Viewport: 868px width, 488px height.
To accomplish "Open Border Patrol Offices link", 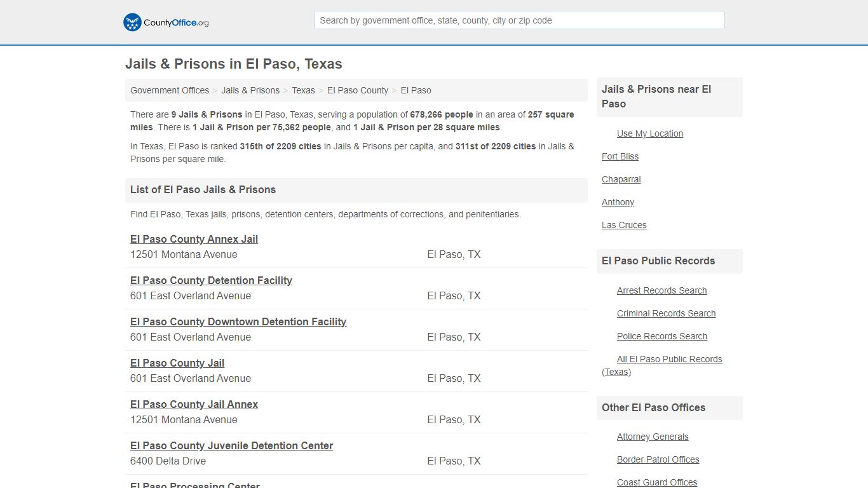I will pos(658,459).
